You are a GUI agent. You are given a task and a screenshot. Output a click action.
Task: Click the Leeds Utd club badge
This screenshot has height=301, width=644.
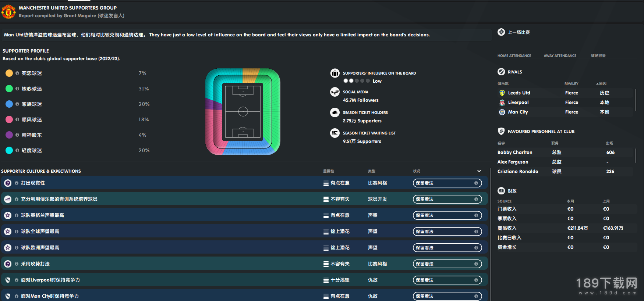click(x=502, y=93)
